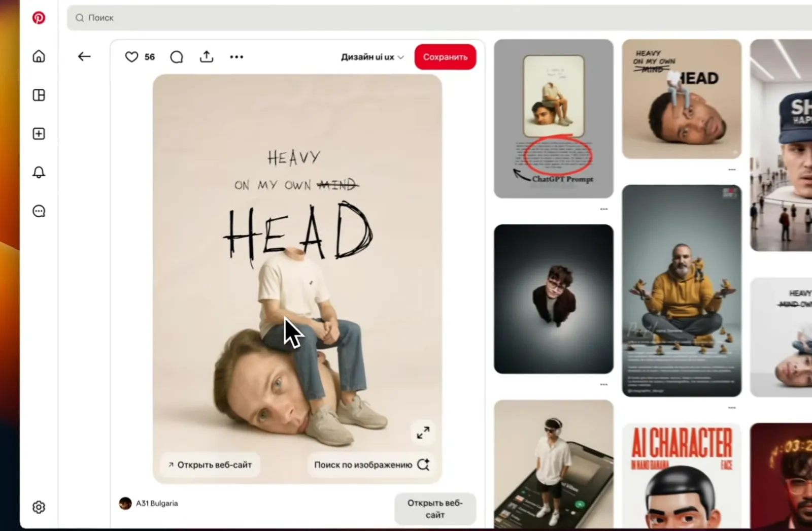The height and width of the screenshot is (531, 812).
Task: Open the AI CHARACTER pin thumbnail
Action: click(x=682, y=476)
